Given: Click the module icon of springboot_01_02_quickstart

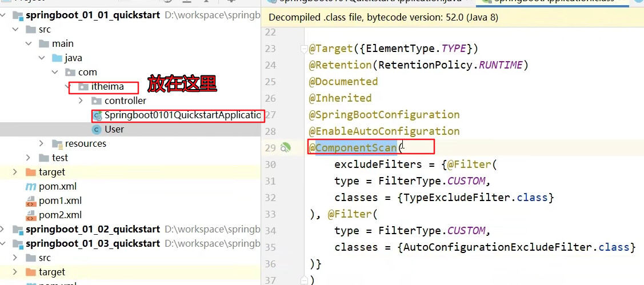Looking at the screenshot, I should pyautogui.click(x=18, y=228).
